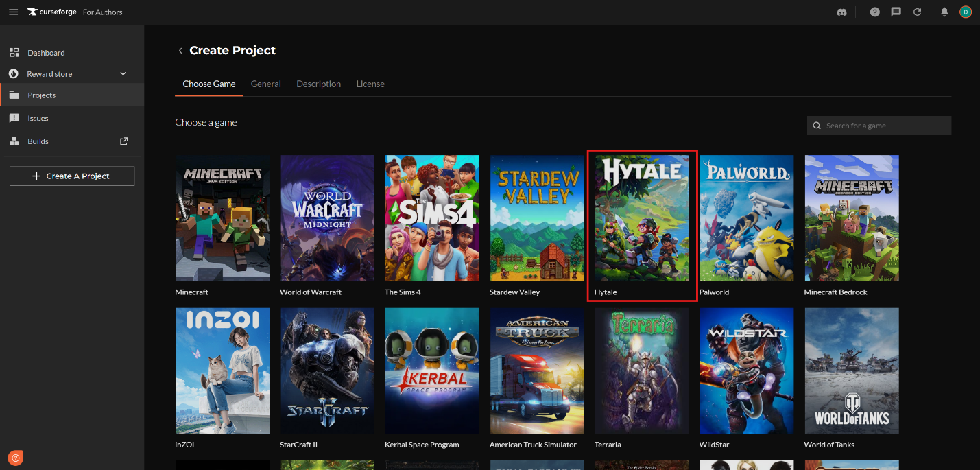Select the StarCraft II cover

328,371
